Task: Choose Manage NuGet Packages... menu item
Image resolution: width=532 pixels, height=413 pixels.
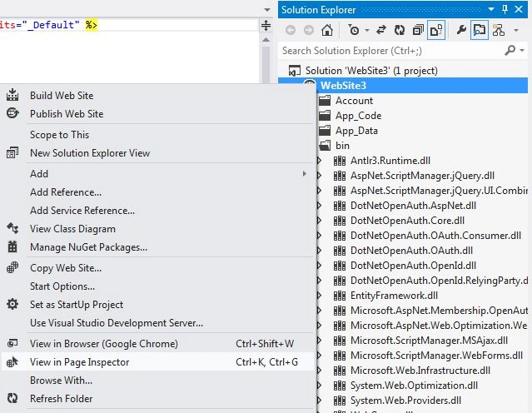Action: pyautogui.click(x=157, y=247)
